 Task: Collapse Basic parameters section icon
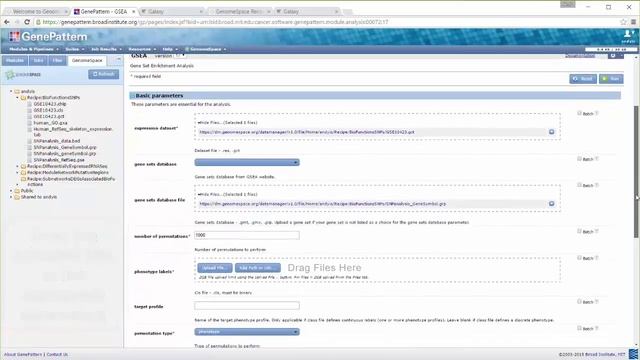132,96
